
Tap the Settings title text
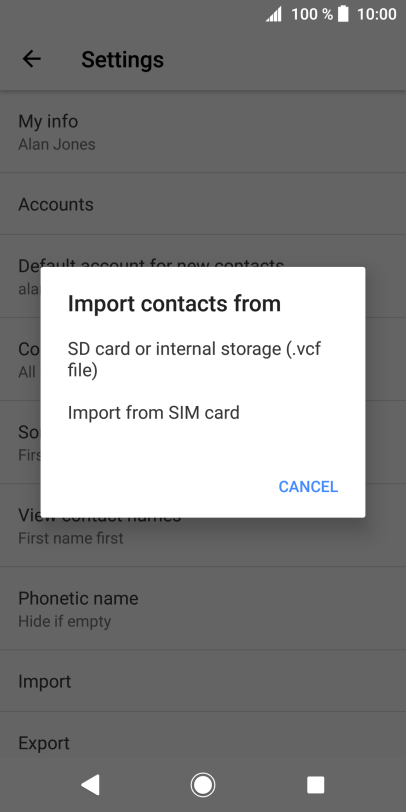tap(122, 60)
